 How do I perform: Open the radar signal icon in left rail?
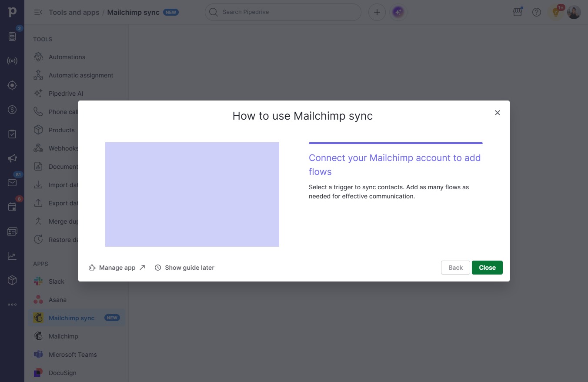click(x=12, y=61)
